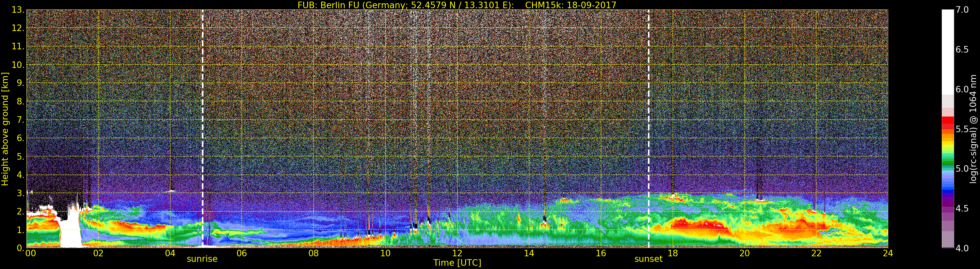Click the colorbar '6.5' tick label
980x269 pixels.
[x=962, y=50]
